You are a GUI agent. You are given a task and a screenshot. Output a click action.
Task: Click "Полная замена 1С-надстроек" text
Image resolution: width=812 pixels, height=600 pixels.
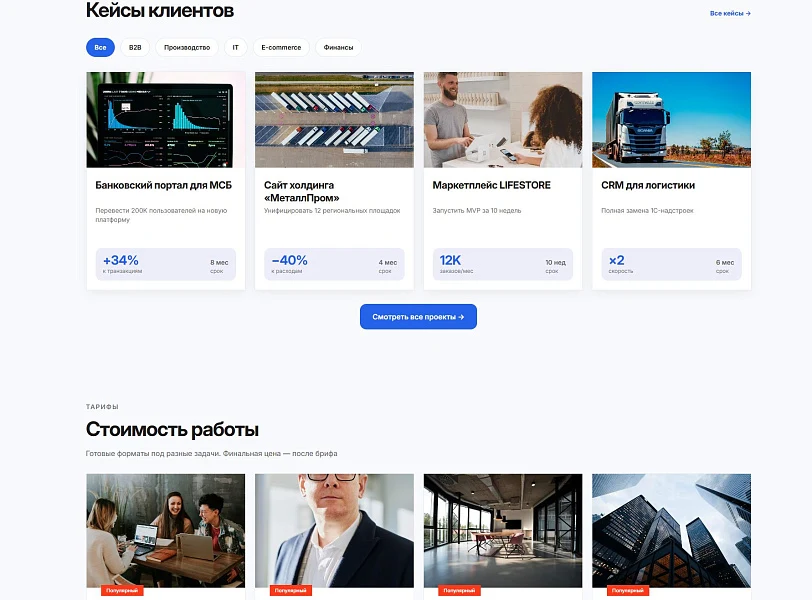click(647, 211)
